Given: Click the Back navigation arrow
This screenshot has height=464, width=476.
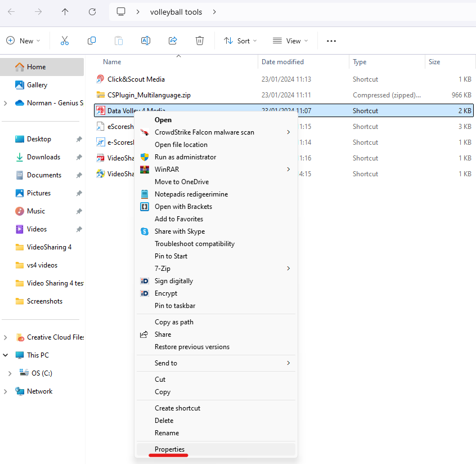Looking at the screenshot, I should coord(11,12).
